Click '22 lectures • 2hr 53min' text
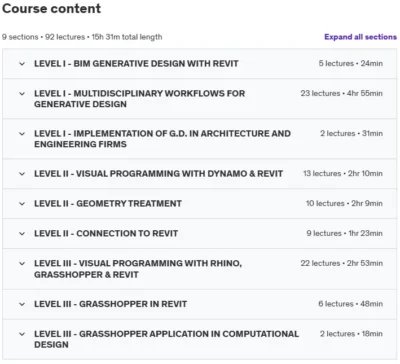 [341, 263]
